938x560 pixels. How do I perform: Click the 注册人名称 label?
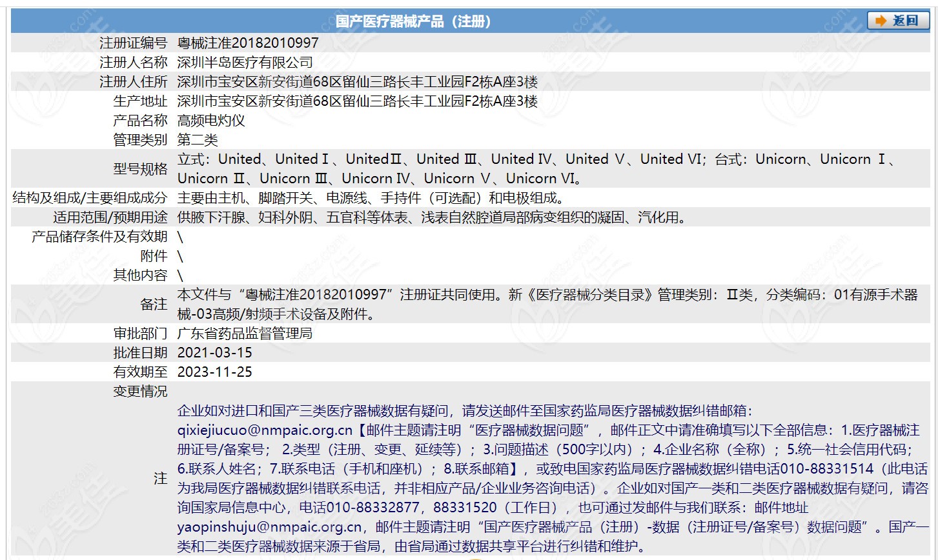pos(134,62)
